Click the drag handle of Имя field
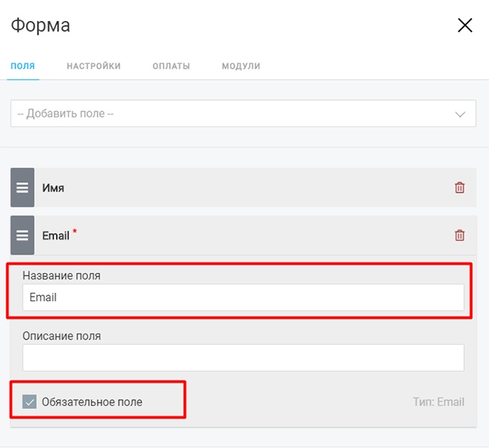Screen dimensions: 489x448 [23, 187]
